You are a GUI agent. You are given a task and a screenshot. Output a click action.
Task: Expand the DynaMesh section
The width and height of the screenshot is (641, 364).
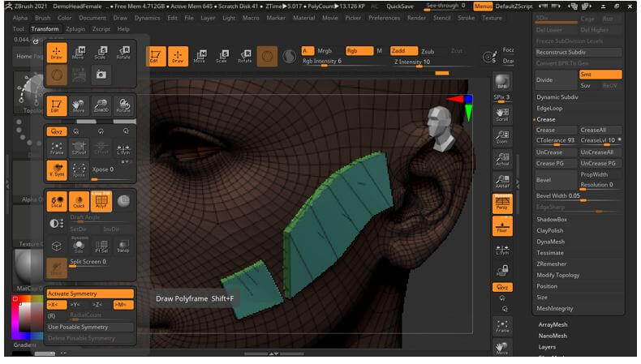tap(551, 242)
